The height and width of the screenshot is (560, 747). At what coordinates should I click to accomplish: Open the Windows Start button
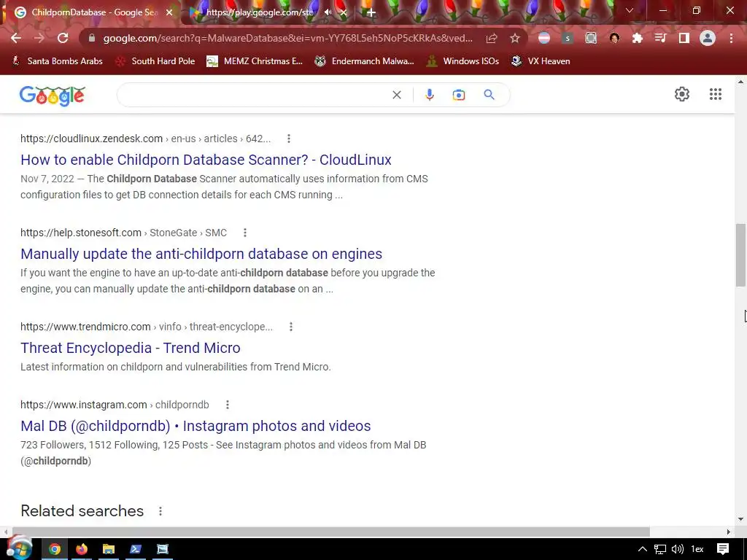(18, 548)
